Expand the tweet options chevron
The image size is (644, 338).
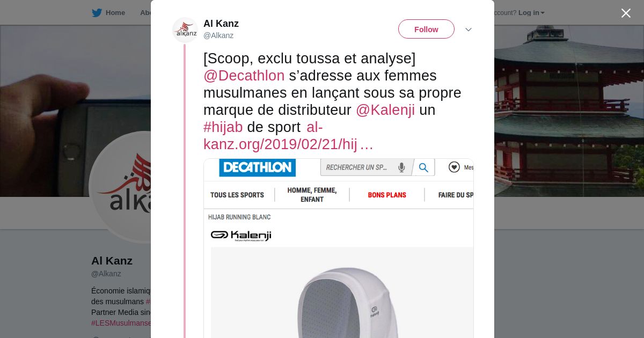(468, 30)
